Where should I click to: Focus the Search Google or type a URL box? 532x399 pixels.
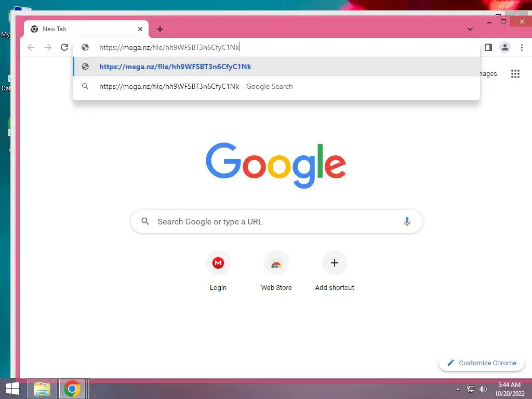point(276,221)
